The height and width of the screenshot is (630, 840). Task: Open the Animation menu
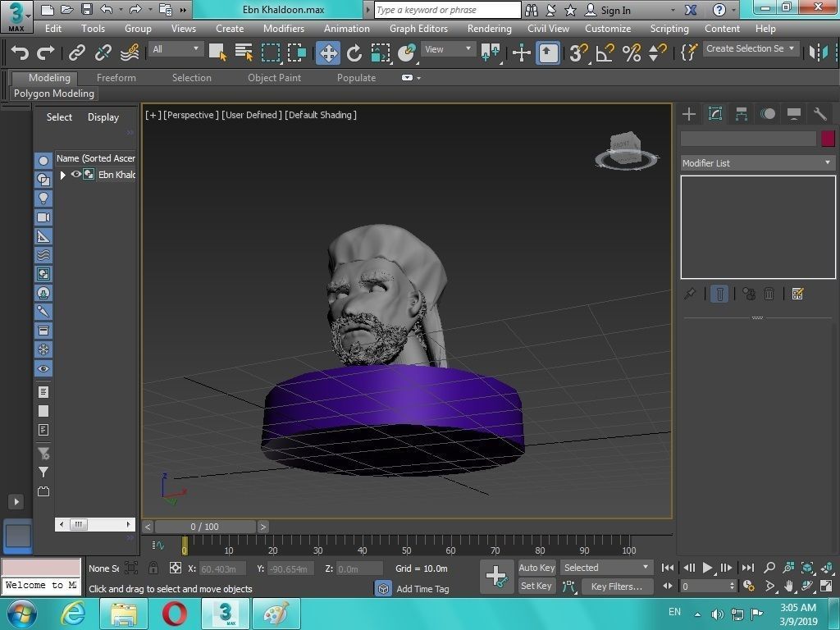coord(347,29)
